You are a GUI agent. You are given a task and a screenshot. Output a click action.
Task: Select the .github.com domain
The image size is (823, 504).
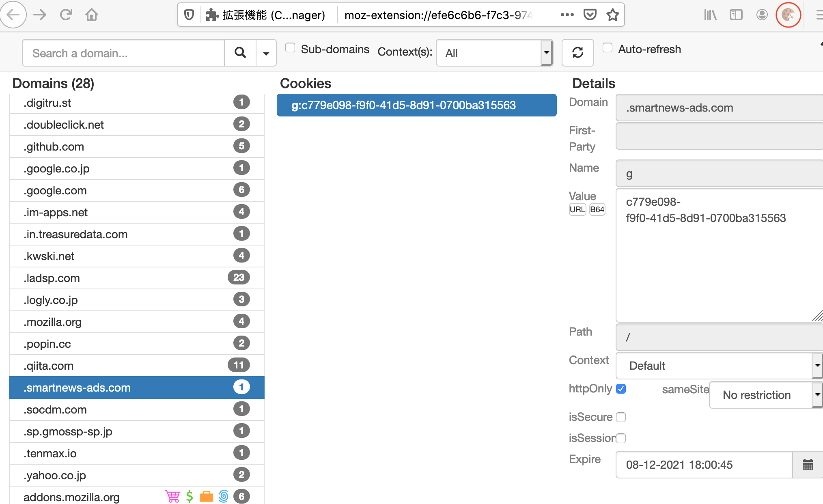click(136, 146)
